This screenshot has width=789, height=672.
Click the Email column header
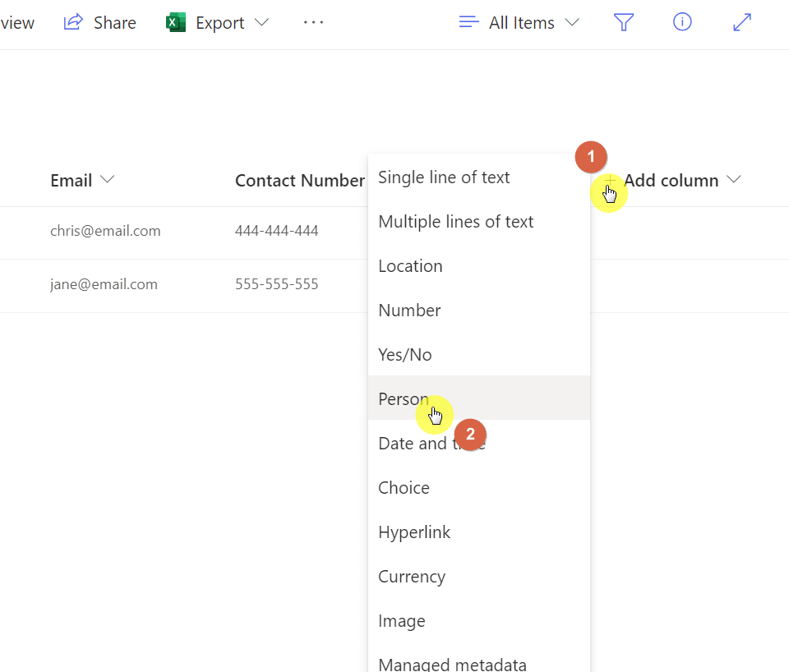[72, 180]
